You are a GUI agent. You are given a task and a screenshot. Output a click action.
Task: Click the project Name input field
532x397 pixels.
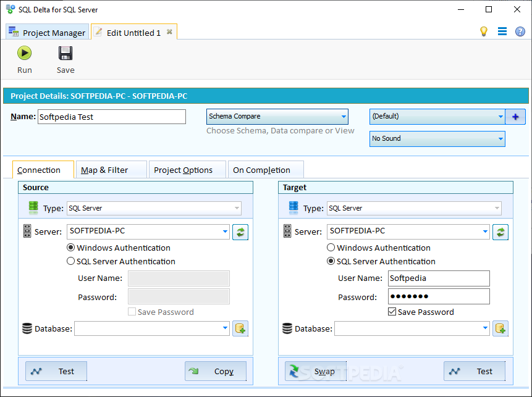click(112, 117)
